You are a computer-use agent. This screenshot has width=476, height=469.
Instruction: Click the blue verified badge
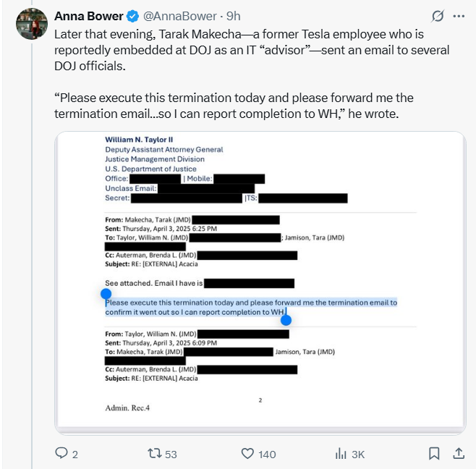134,16
